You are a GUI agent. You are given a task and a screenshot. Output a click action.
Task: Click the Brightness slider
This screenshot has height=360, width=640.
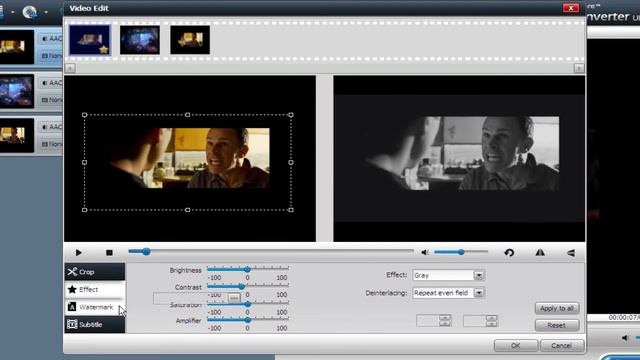[248, 269]
